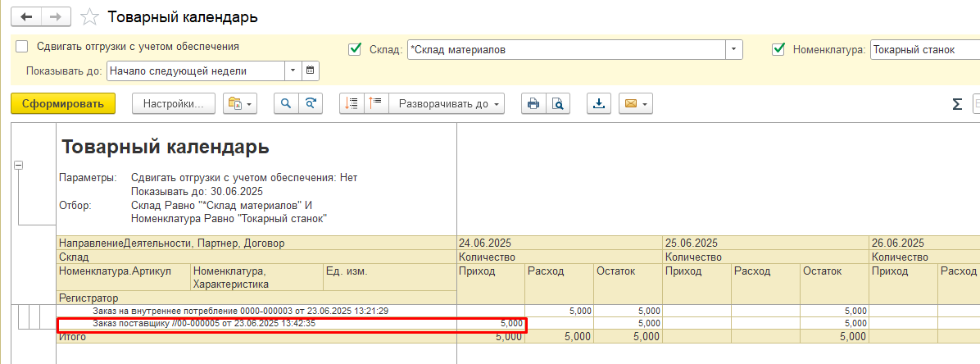This screenshot has height=364, width=980.
Task: Click the Итого row label
Action: (72, 337)
